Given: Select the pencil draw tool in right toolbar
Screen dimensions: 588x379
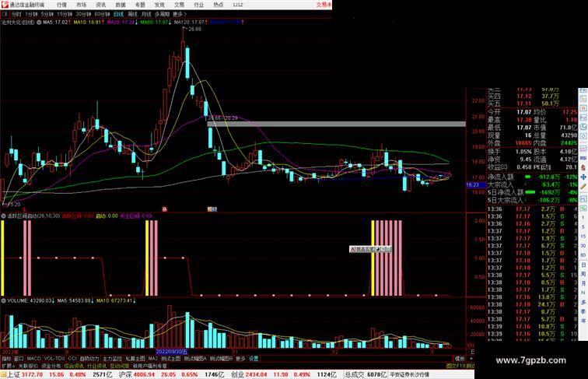Looking at the screenshot, I should coord(583,186).
